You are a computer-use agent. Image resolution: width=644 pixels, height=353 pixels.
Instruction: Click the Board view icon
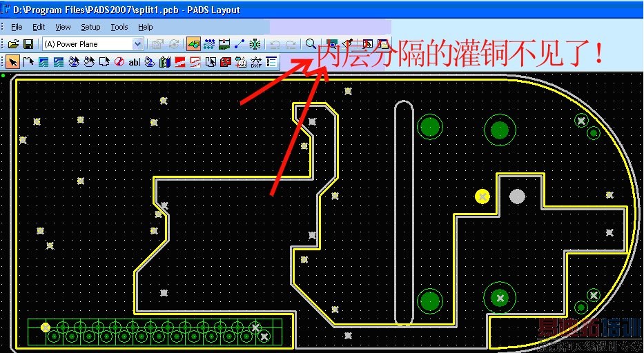(331, 43)
